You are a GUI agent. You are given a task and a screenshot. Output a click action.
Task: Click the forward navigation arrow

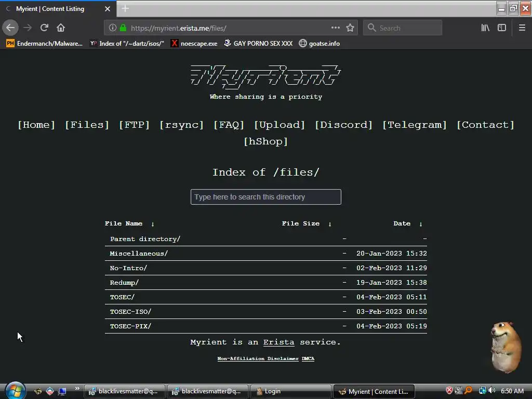coord(28,28)
